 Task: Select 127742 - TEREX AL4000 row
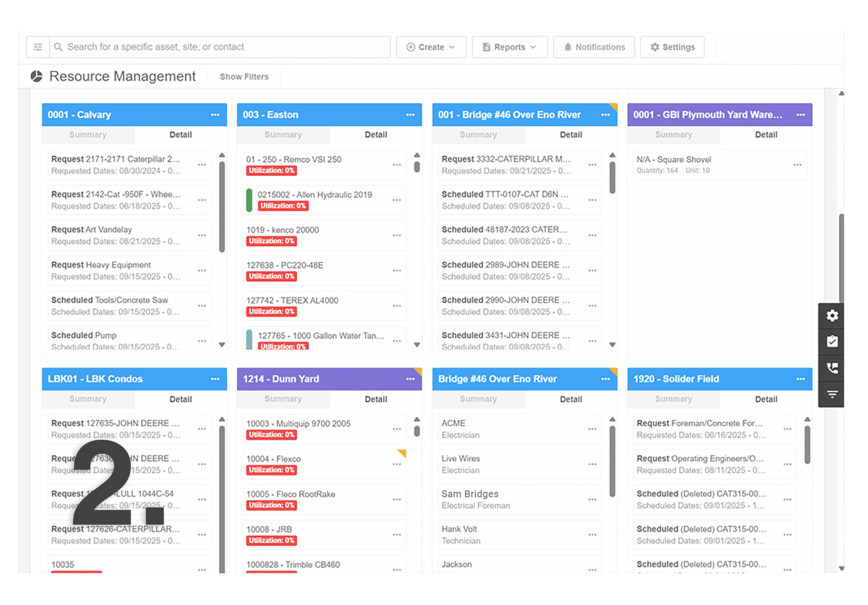click(x=324, y=306)
